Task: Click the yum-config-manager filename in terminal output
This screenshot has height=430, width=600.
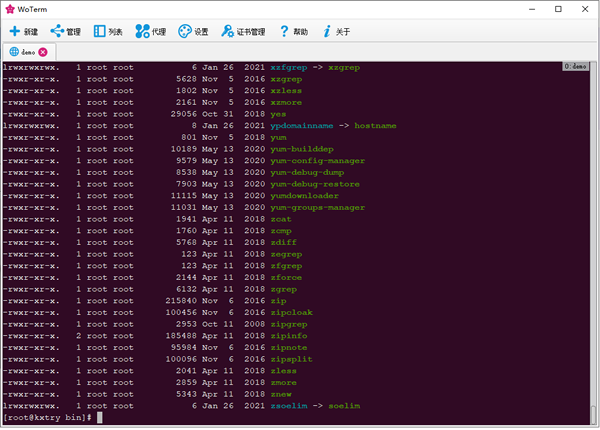Action: point(317,160)
